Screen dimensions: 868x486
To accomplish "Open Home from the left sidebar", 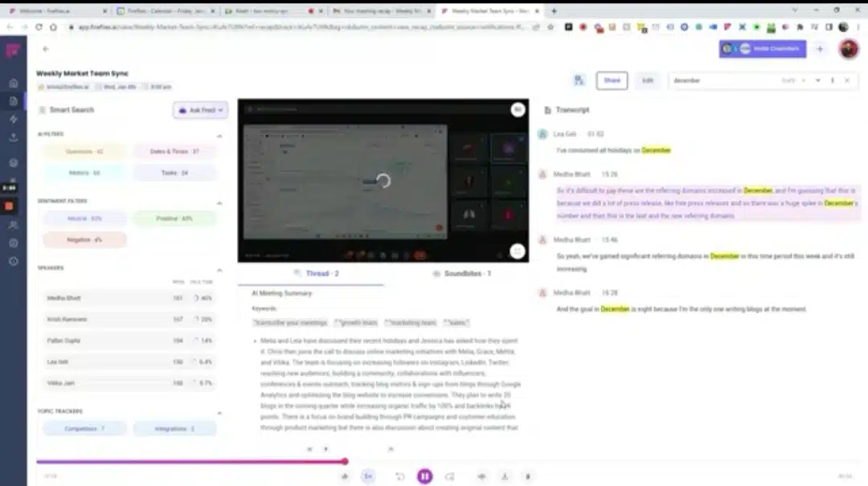I will 14,84.
